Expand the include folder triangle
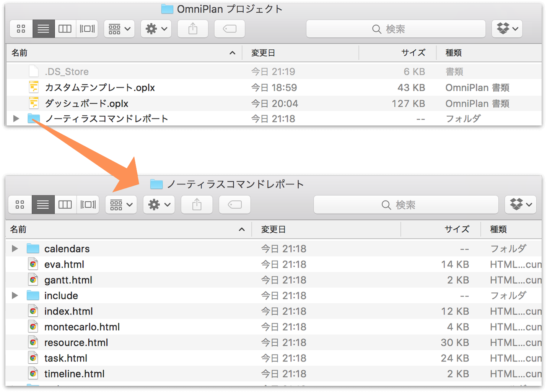This screenshot has height=392, width=547. point(15,295)
